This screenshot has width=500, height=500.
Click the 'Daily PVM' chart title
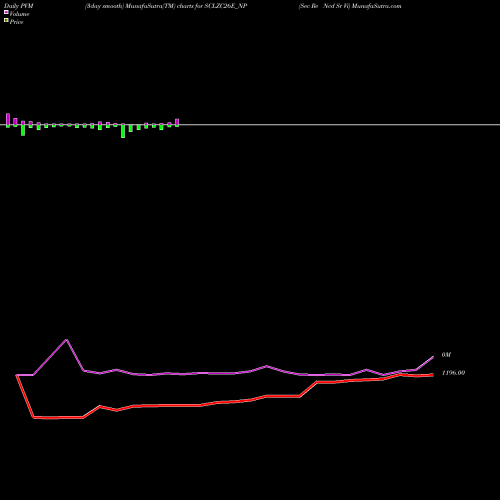point(19,6)
